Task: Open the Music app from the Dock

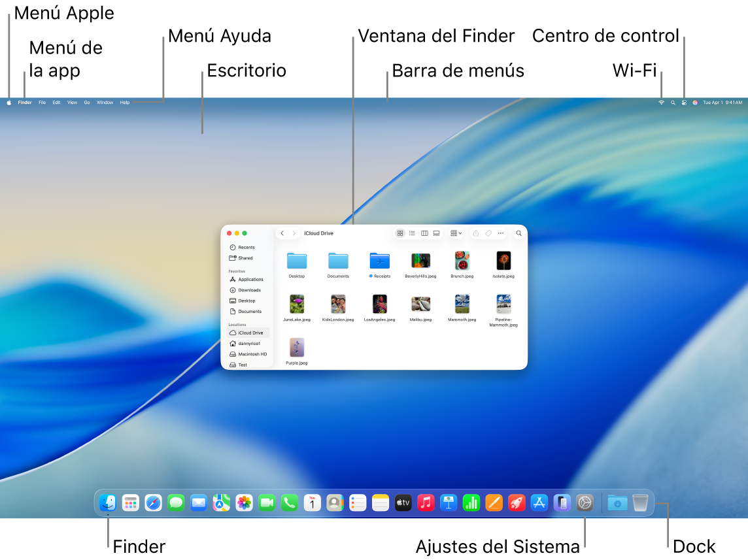Action: point(426,502)
